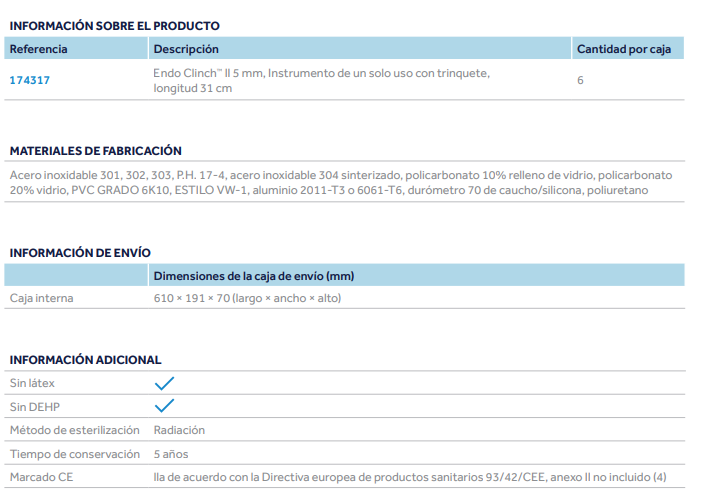This screenshot has width=703, height=491.
Task: Click the Caja interna row label
Action: click(x=41, y=298)
